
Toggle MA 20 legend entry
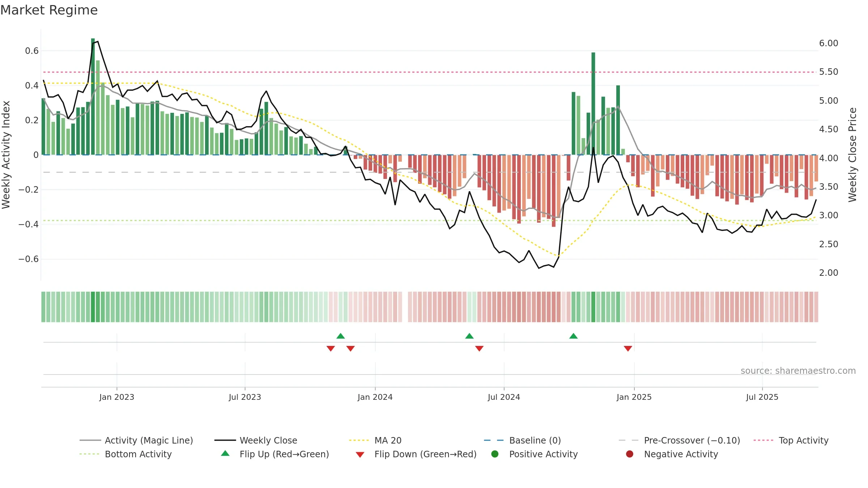pos(375,440)
